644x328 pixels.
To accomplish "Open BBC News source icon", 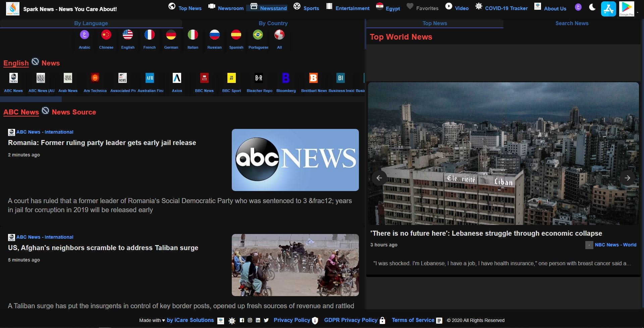I will (x=204, y=78).
